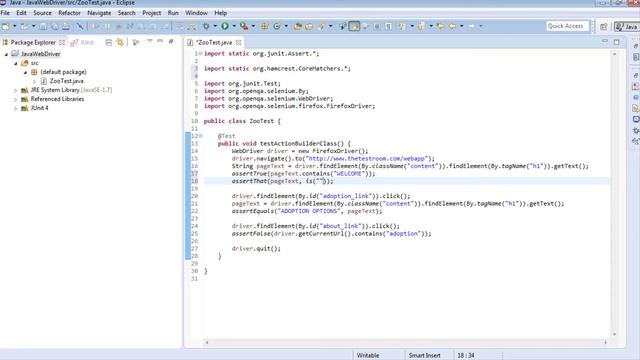
Task: Open the Edit menu
Action: 21,13
